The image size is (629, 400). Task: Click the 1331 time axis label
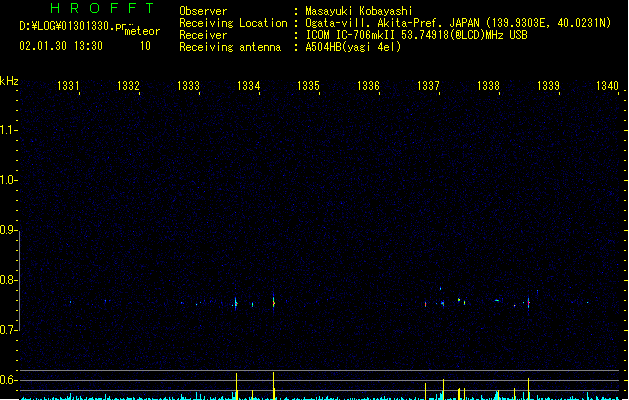[68, 86]
